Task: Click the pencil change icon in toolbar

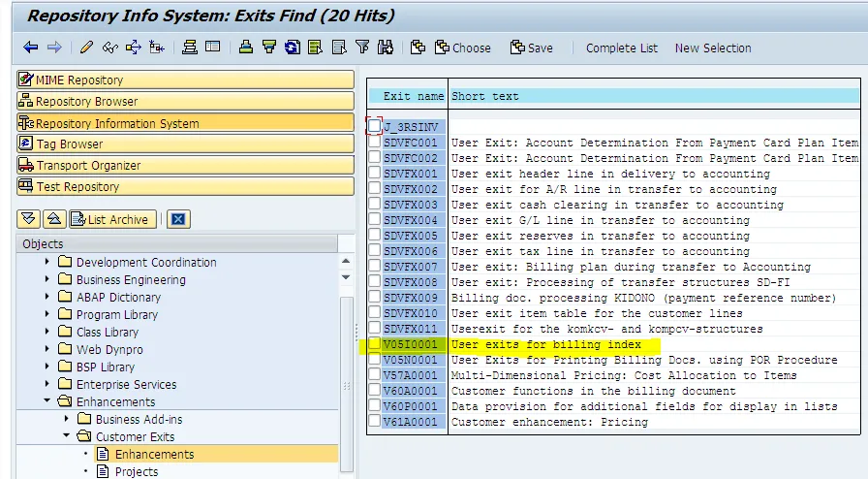Action: pos(87,48)
